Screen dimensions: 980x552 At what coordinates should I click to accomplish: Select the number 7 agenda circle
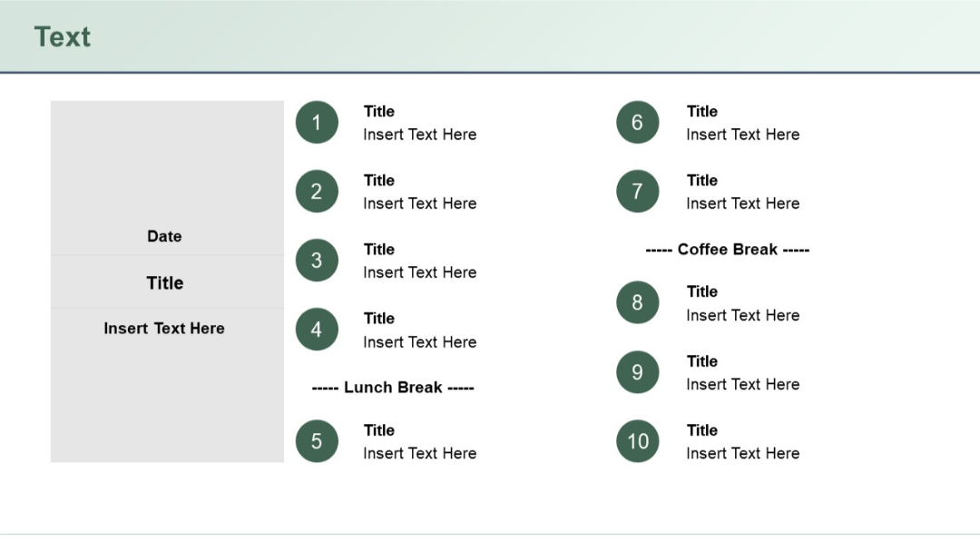point(637,191)
